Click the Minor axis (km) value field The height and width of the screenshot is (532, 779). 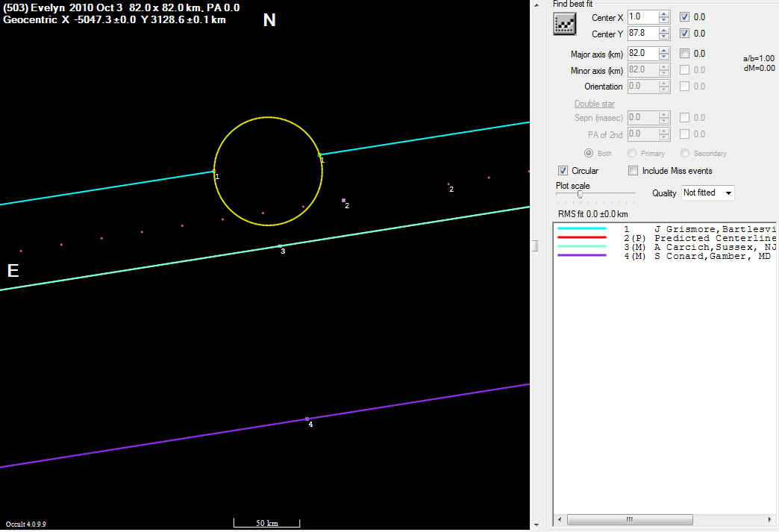point(643,69)
